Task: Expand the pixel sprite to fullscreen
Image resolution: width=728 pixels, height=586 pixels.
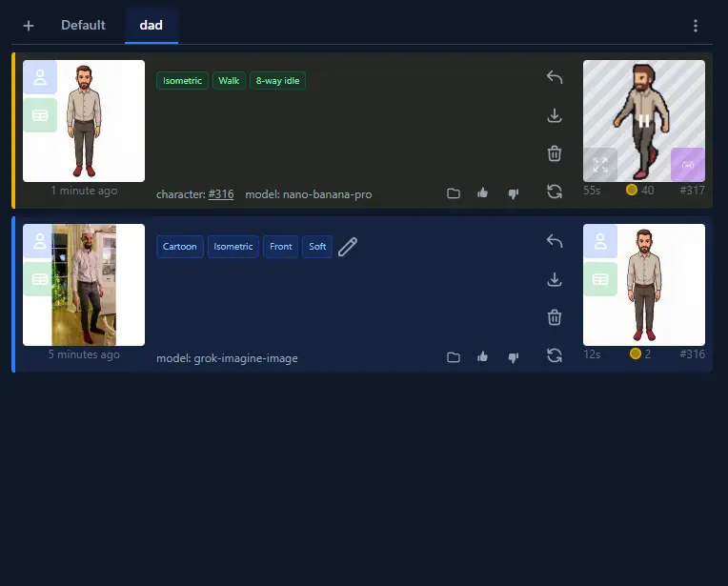Action: (600, 164)
